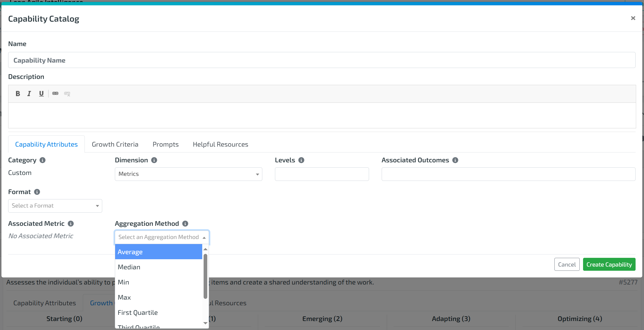The height and width of the screenshot is (330, 644).
Task: Click the Dimension info icon
Action: point(154,160)
